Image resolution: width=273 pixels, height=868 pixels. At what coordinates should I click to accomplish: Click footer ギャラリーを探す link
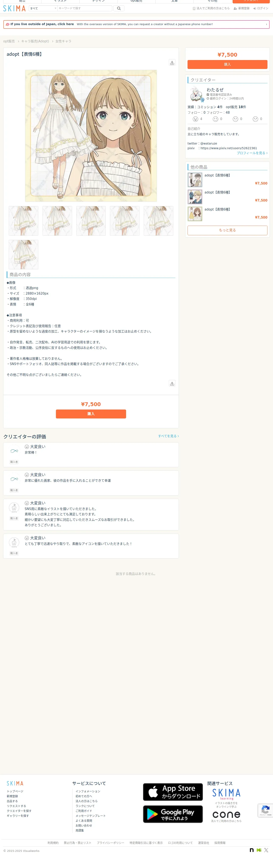(18, 816)
